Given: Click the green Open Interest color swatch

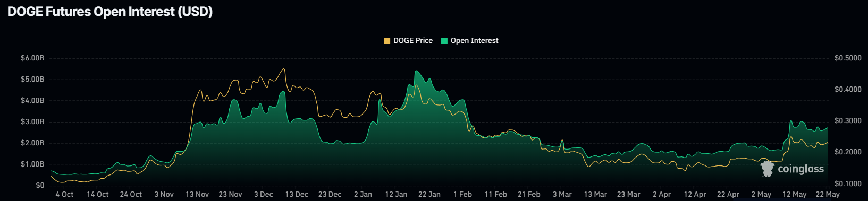Looking at the screenshot, I should 444,41.
